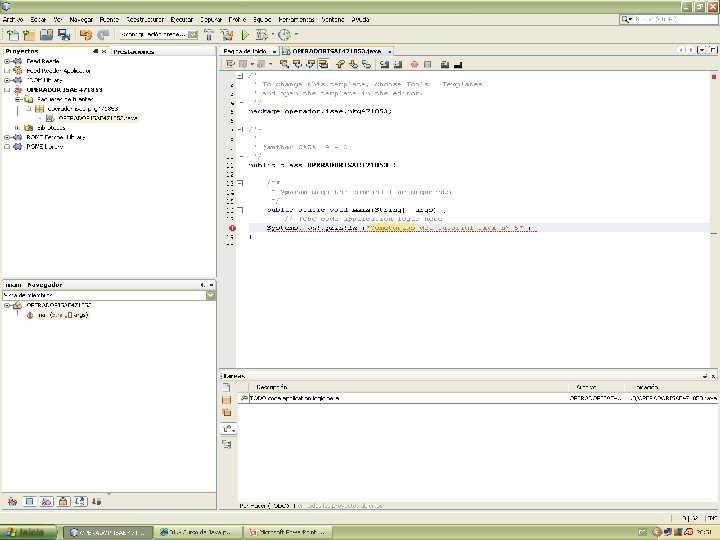
Task: Toggle the show static members filter in Navegador
Action: (45, 501)
